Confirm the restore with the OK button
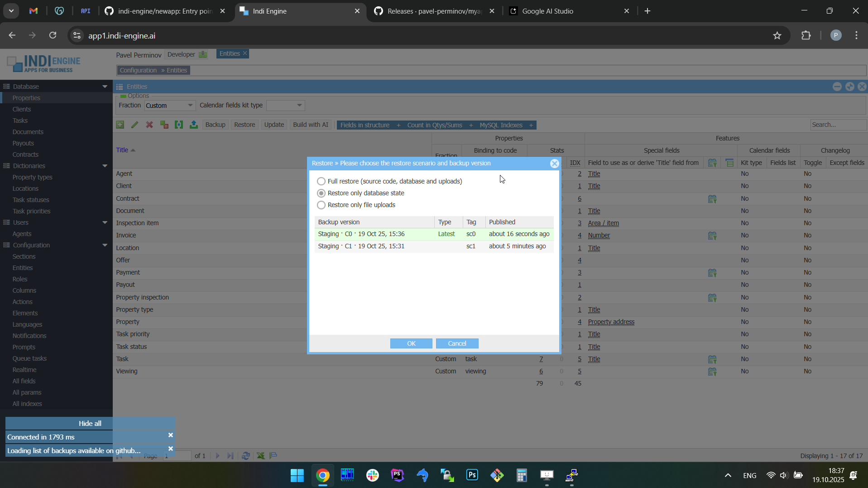Viewport: 868px width, 488px height. click(x=411, y=343)
